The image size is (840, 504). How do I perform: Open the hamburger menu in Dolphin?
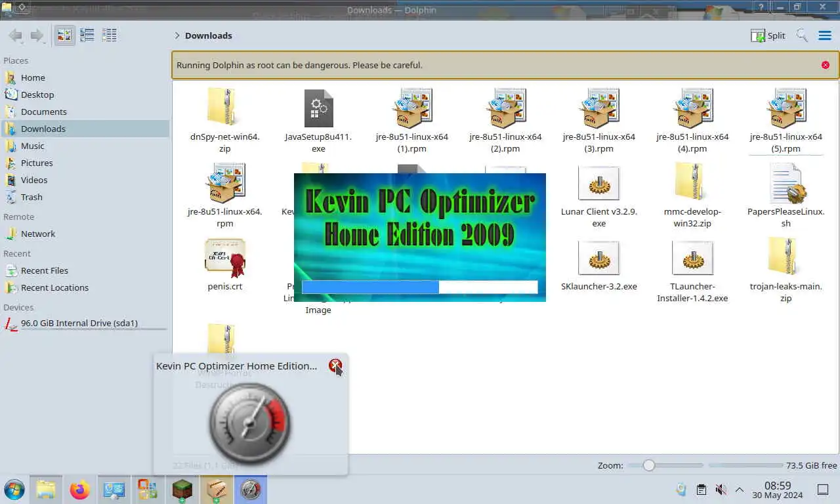825,35
